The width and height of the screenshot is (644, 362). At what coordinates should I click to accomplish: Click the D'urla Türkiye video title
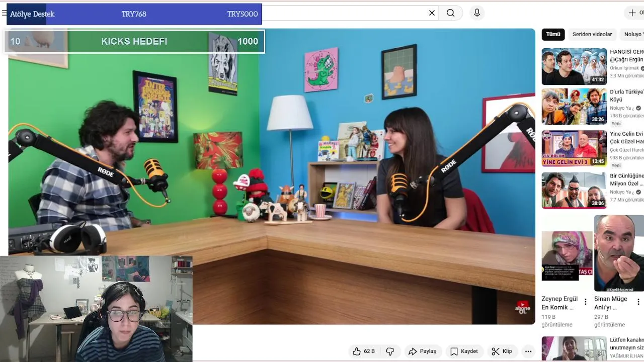click(x=627, y=96)
